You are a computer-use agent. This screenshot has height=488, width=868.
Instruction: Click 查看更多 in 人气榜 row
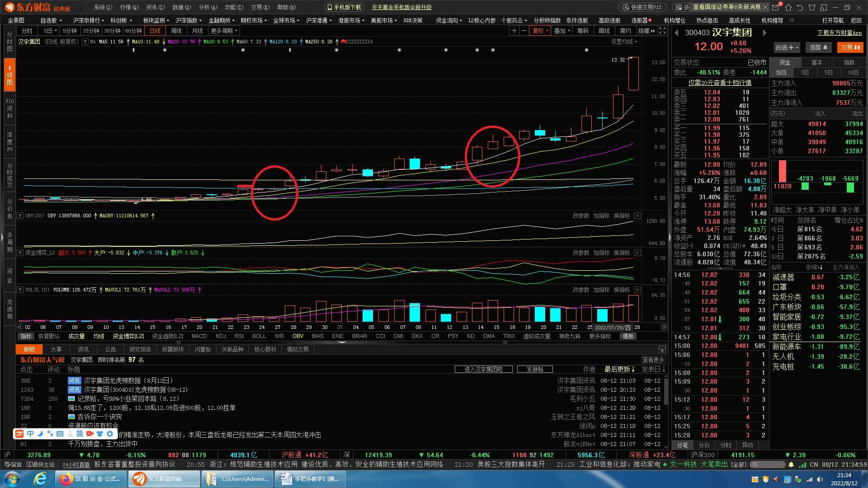tap(653, 360)
